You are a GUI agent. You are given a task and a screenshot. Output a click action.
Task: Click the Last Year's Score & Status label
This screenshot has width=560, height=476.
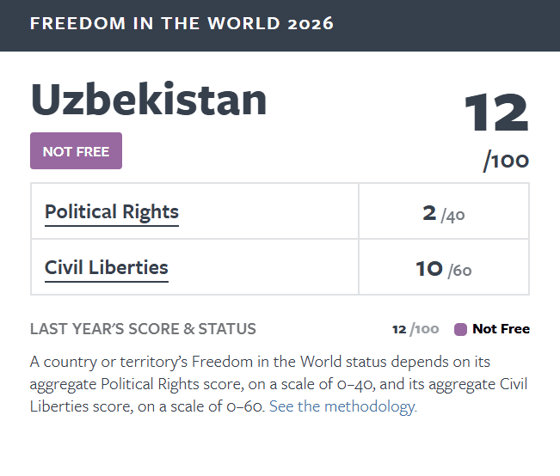(x=143, y=329)
